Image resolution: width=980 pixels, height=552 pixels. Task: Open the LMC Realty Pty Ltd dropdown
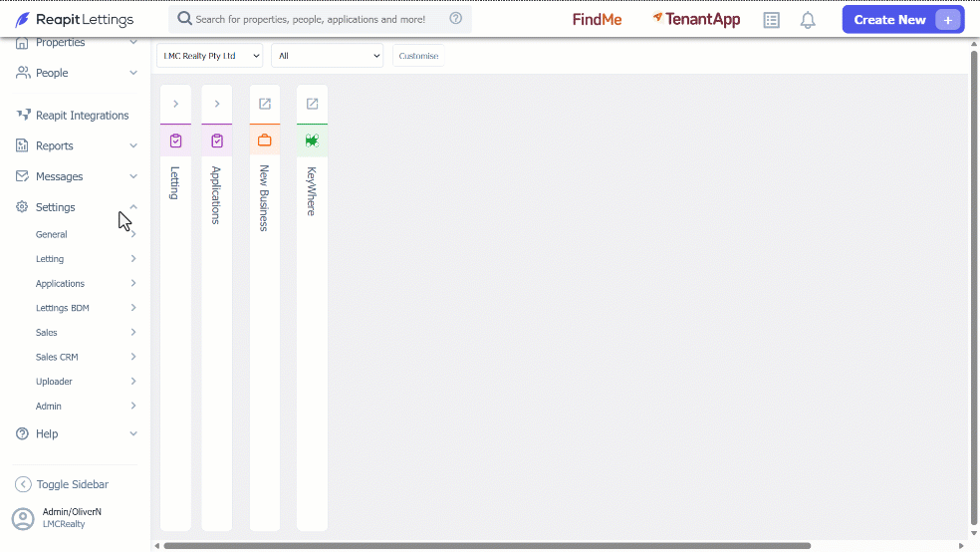click(209, 56)
